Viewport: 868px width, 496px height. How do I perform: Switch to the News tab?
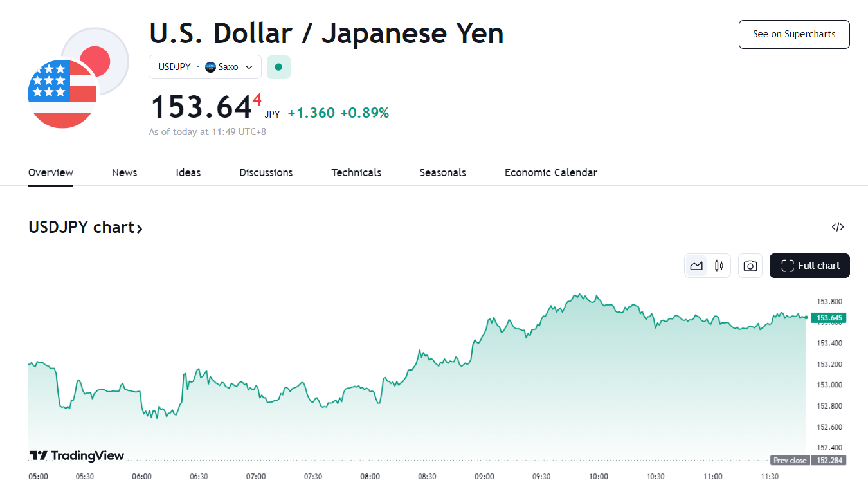coord(124,172)
